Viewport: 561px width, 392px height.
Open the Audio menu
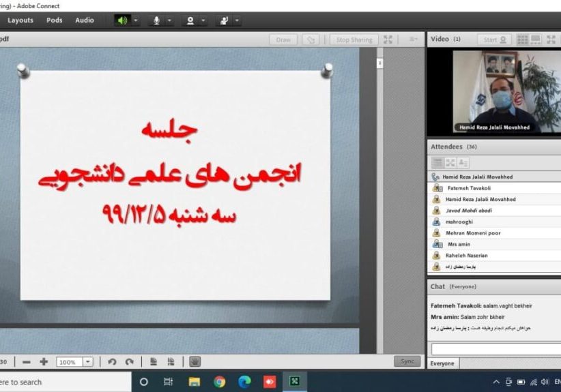[85, 20]
